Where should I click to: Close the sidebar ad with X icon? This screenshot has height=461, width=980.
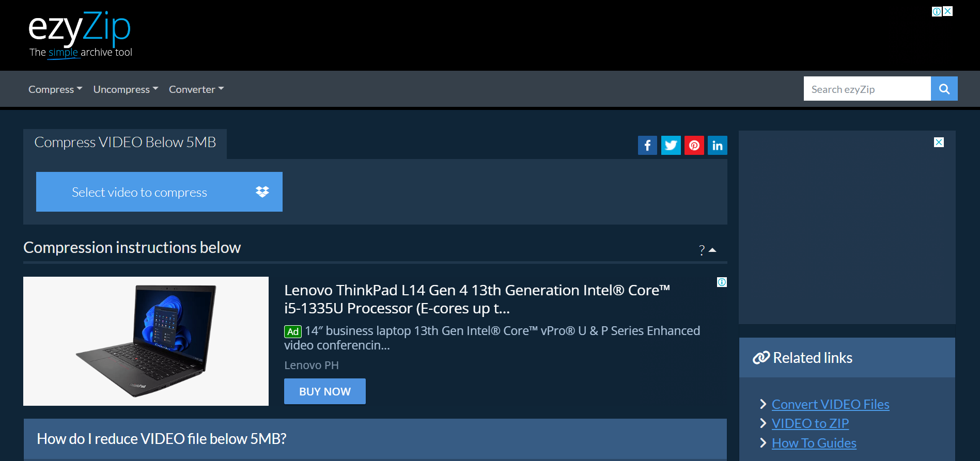coord(939,142)
